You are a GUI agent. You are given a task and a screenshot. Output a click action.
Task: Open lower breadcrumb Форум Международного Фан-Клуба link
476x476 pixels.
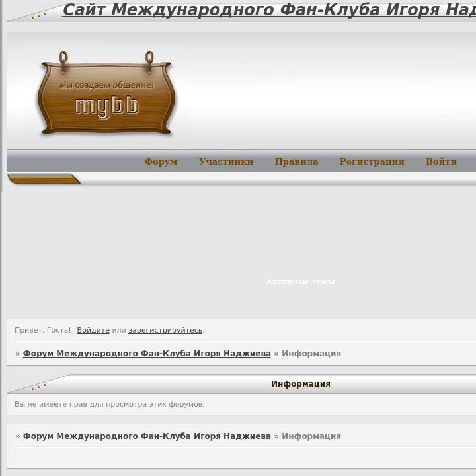coord(147,436)
